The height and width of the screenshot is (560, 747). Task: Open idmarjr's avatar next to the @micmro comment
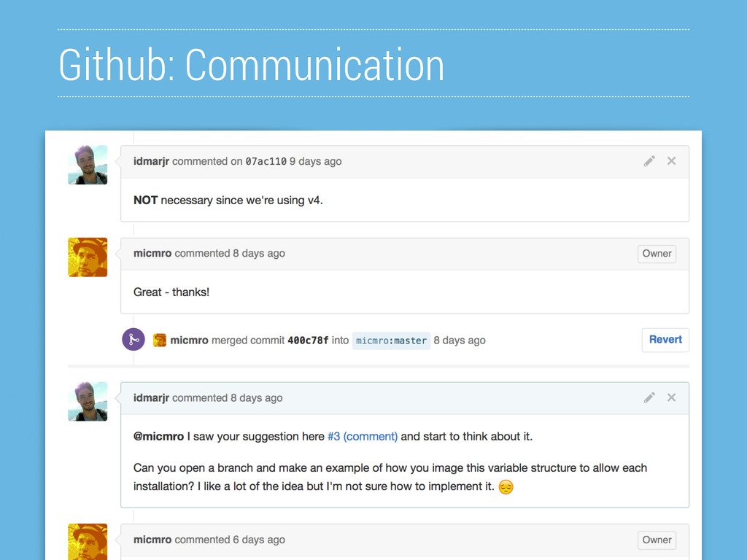[88, 402]
